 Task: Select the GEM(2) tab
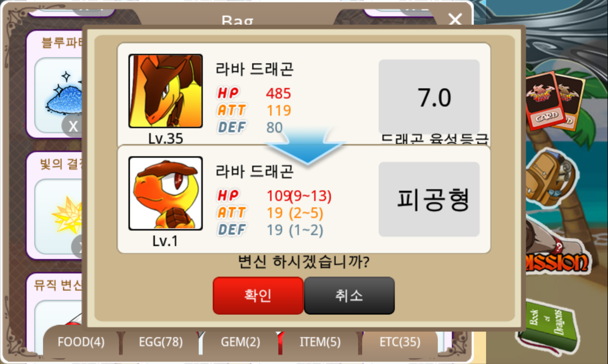(240, 342)
